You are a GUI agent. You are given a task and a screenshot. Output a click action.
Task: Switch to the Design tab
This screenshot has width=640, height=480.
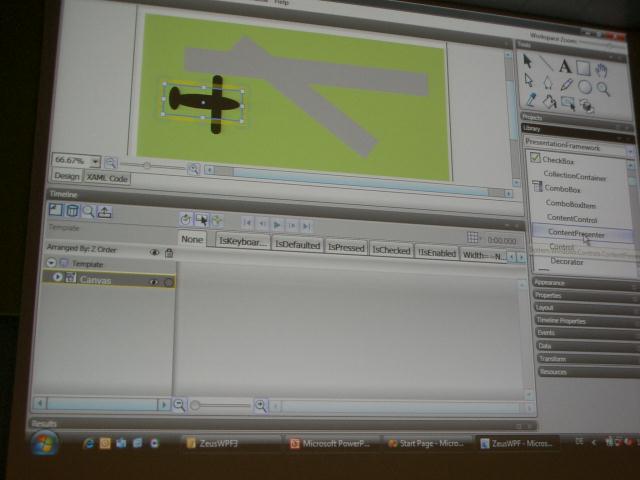[x=65, y=177]
